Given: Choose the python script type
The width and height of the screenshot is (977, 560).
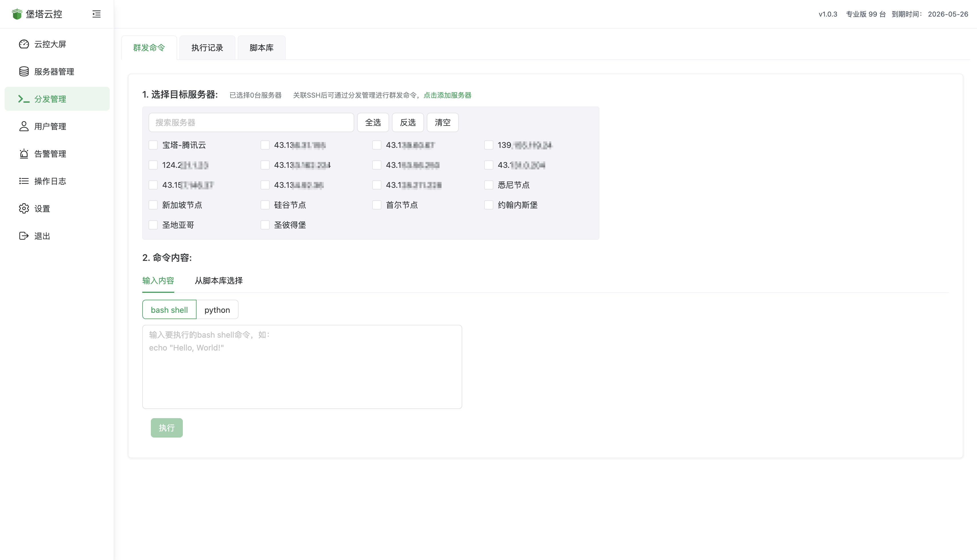Looking at the screenshot, I should point(217,310).
